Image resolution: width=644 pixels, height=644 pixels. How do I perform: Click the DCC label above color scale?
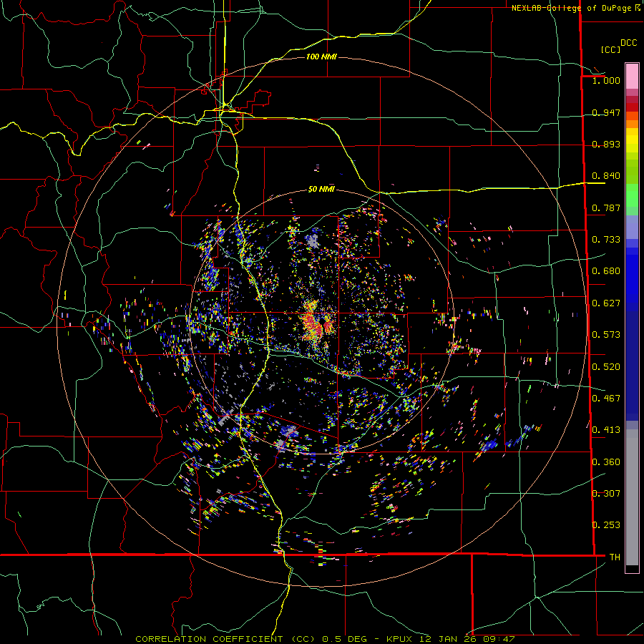(628, 43)
